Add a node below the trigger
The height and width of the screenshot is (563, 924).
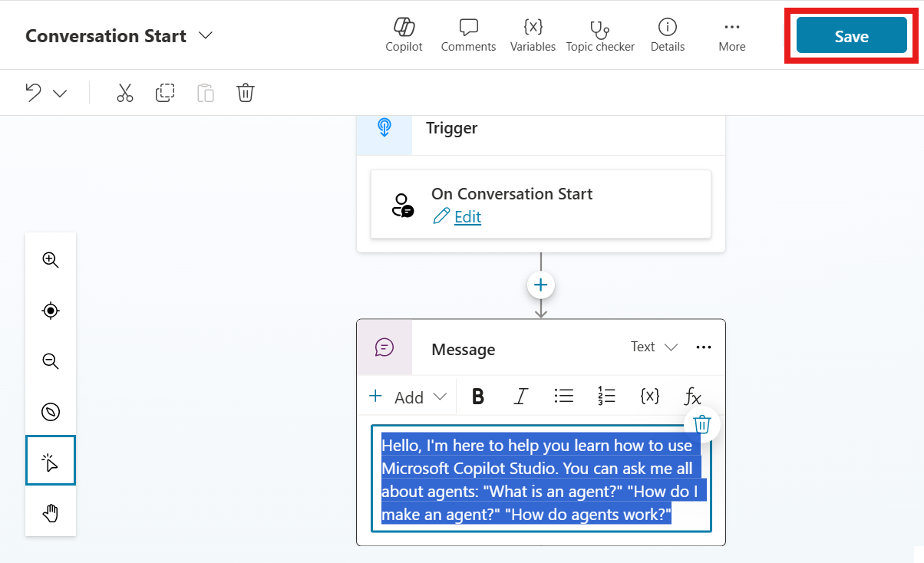(x=541, y=285)
